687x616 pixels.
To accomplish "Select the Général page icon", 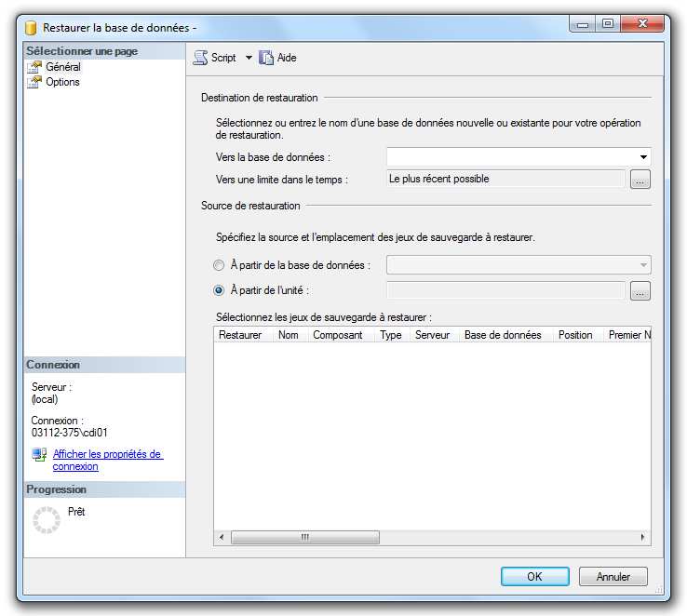I will coord(35,67).
